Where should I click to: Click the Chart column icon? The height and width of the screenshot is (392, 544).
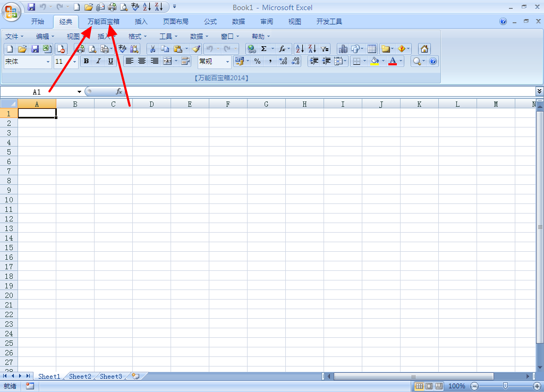343,49
